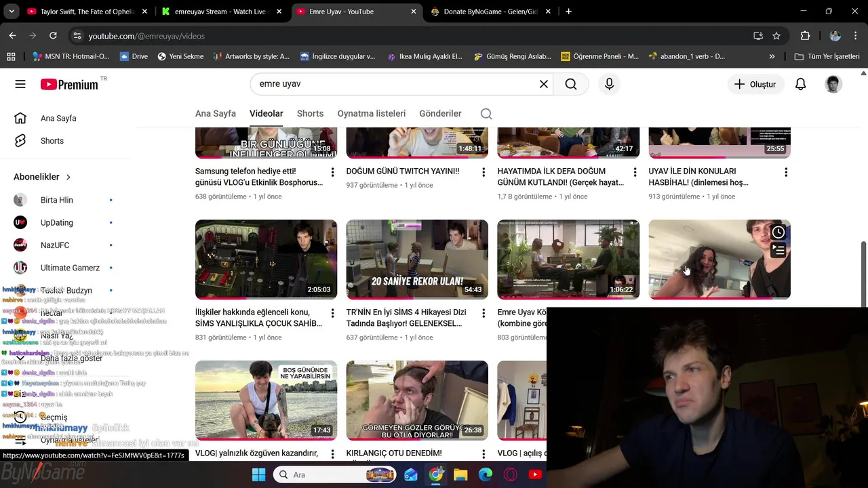Open the Gönderiler tab
The image size is (868, 488).
440,114
